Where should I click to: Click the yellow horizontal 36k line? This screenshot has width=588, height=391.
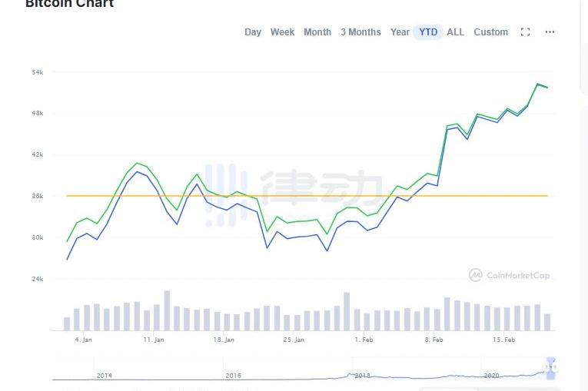tap(307, 196)
